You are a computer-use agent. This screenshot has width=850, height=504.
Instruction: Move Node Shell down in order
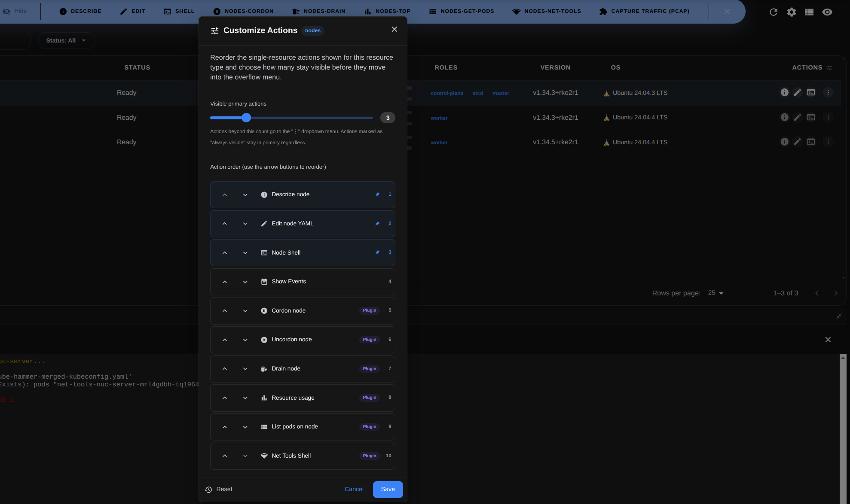[245, 253]
